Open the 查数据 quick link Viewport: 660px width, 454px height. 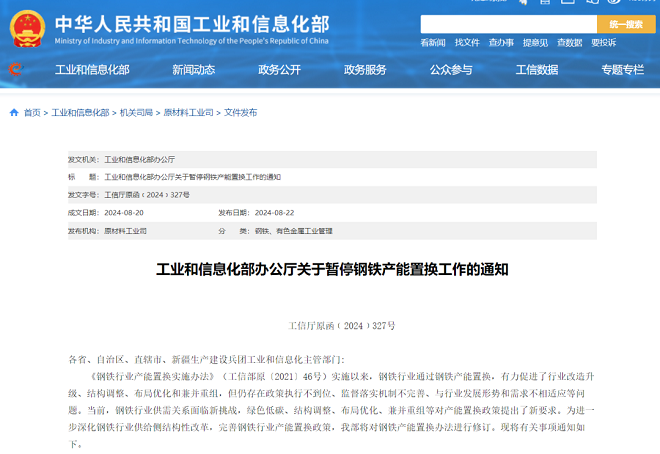click(x=569, y=43)
